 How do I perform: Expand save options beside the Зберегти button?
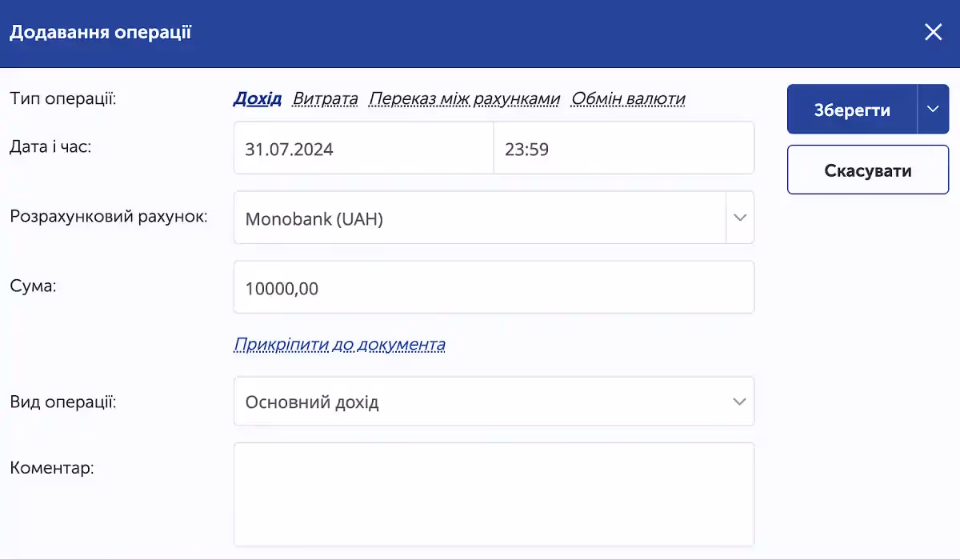click(x=933, y=109)
